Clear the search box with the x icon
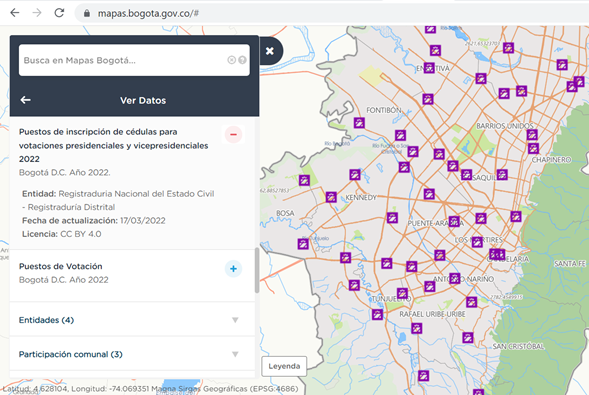This screenshot has width=589, height=395. coord(231,60)
